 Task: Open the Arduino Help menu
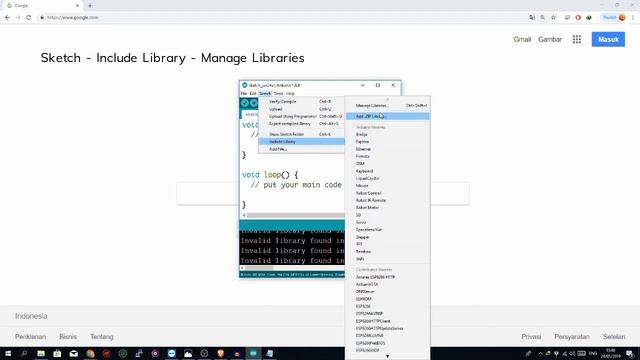coord(290,93)
